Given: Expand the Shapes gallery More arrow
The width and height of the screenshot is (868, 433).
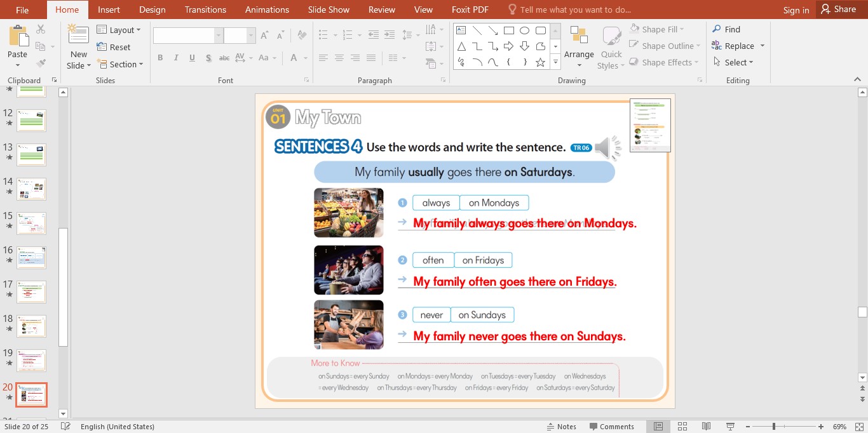Looking at the screenshot, I should tap(555, 62).
